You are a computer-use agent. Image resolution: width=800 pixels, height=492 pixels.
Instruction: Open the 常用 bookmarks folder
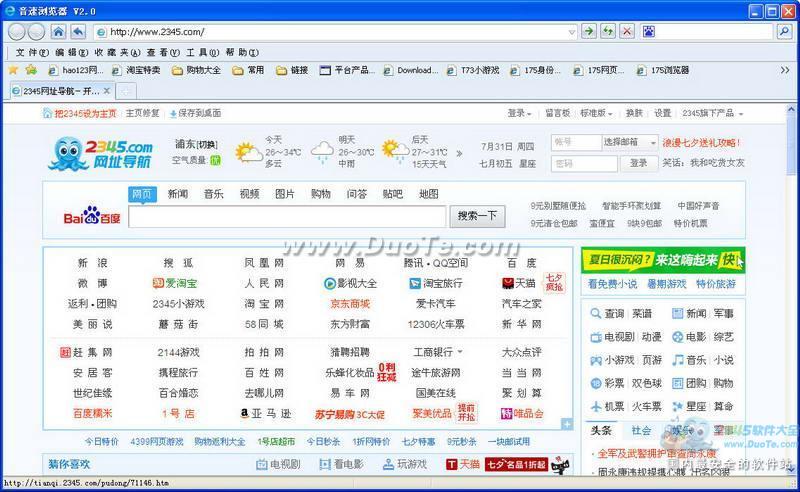248,70
